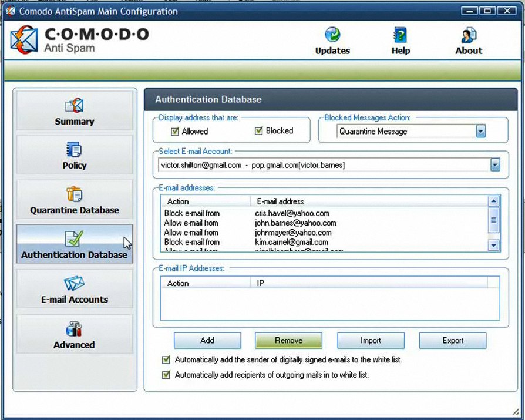Select the johnmayer@yahoo.com entry
Image resolution: width=525 pixels, height=420 pixels.
pyautogui.click(x=293, y=233)
